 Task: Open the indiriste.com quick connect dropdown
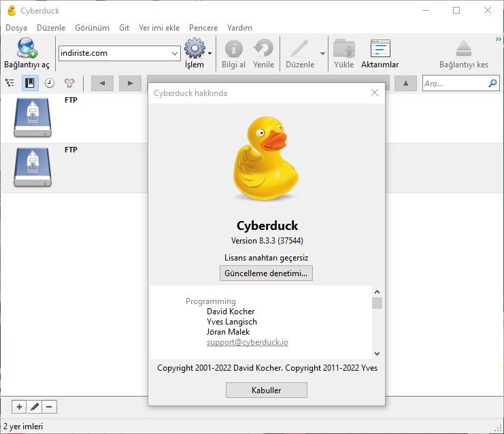[175, 53]
